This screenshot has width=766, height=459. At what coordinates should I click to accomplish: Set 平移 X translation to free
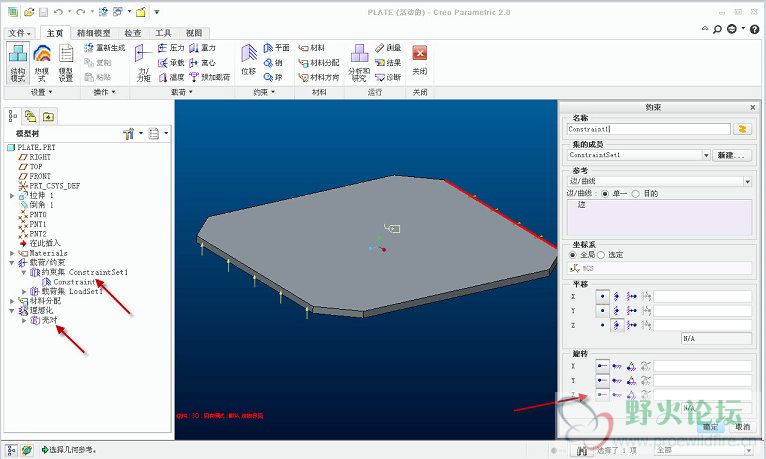(603, 296)
